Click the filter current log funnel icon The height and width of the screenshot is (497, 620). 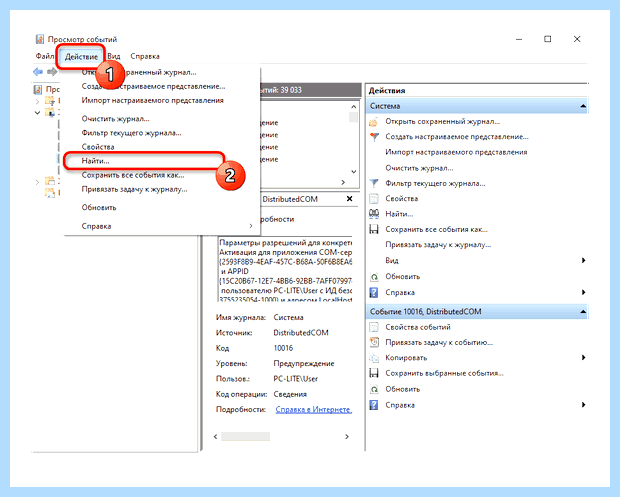pyautogui.click(x=374, y=183)
